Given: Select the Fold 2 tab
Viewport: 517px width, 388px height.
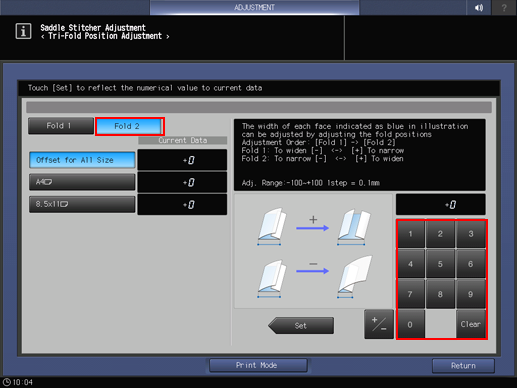Looking at the screenshot, I should tap(129, 126).
